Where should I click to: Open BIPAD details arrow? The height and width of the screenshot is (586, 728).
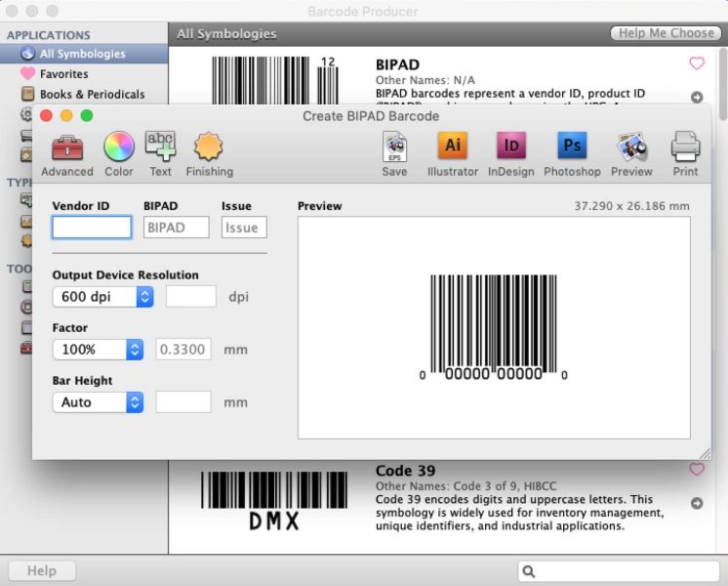coord(697,97)
